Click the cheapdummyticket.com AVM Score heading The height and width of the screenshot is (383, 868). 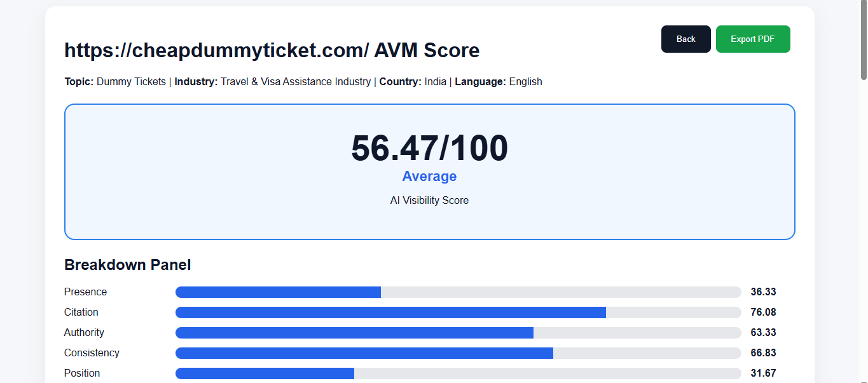click(x=272, y=50)
